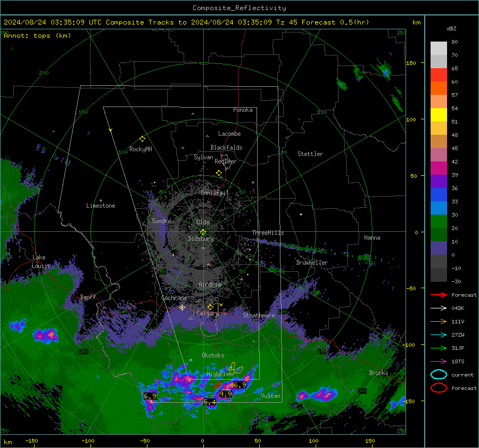Click the Sundre city label

tap(161, 221)
